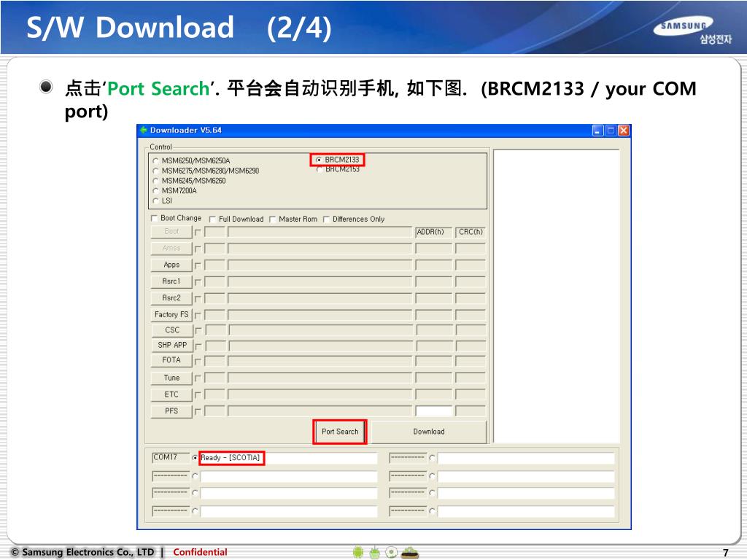Tick the Master Rom checkbox

[x=273, y=219]
